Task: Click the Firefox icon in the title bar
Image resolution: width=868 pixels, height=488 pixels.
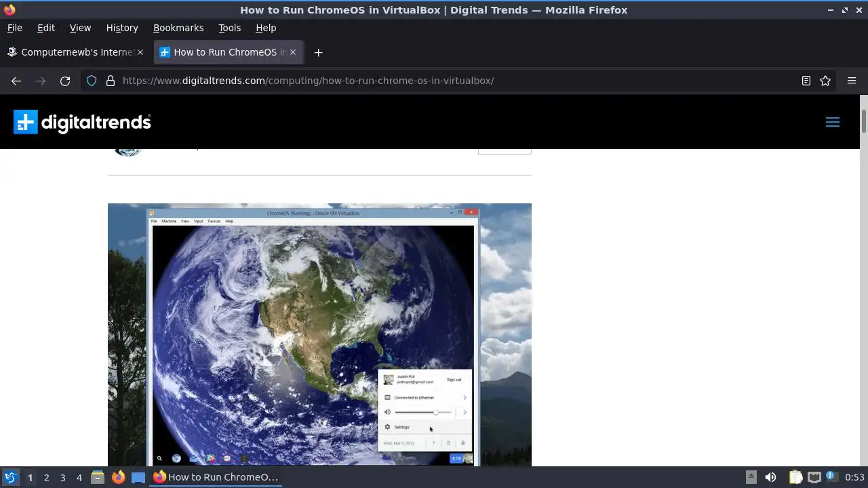Action: click(9, 9)
